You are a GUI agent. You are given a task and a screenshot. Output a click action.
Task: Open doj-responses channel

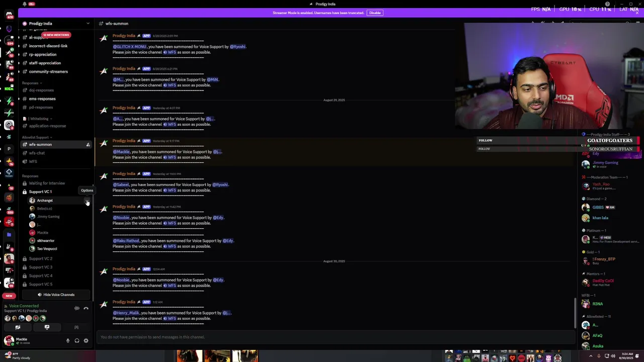41,90
